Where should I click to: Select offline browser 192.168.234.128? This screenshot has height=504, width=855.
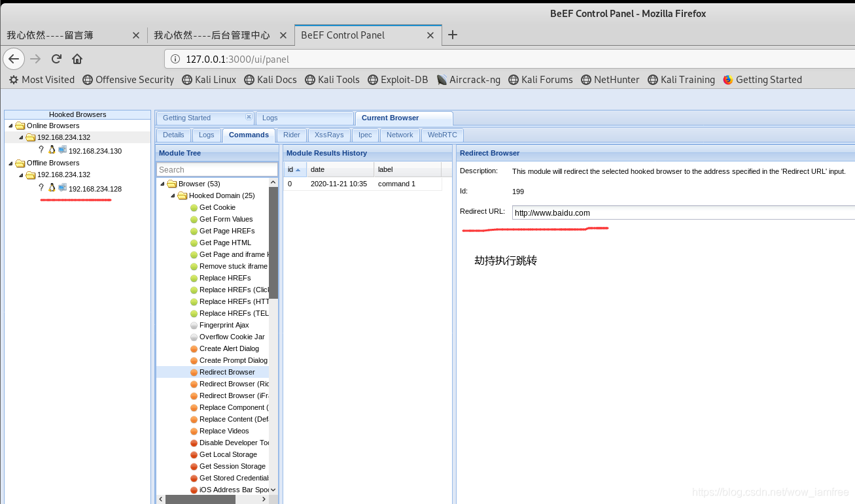95,189
